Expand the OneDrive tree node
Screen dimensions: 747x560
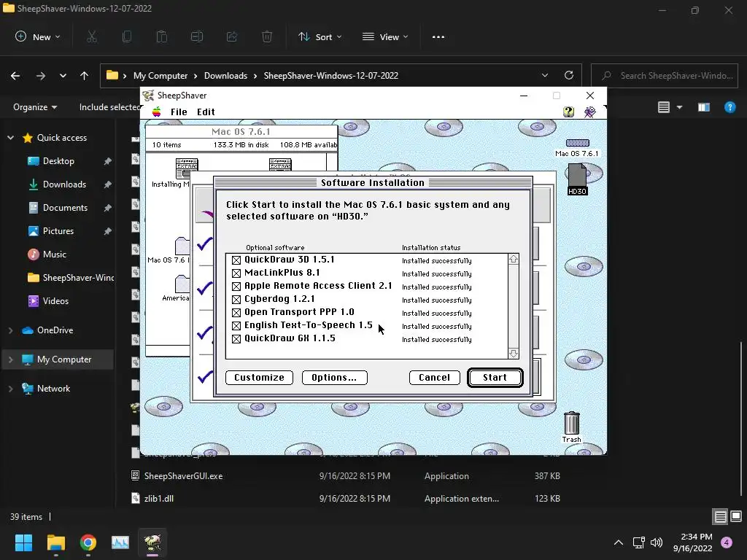tap(10, 330)
